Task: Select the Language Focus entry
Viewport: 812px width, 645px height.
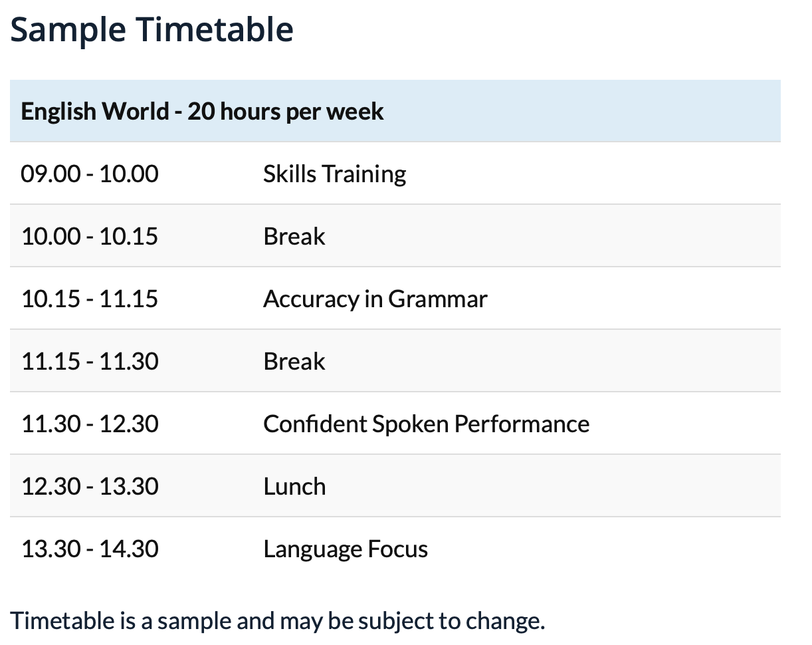Action: pyautogui.click(x=346, y=549)
